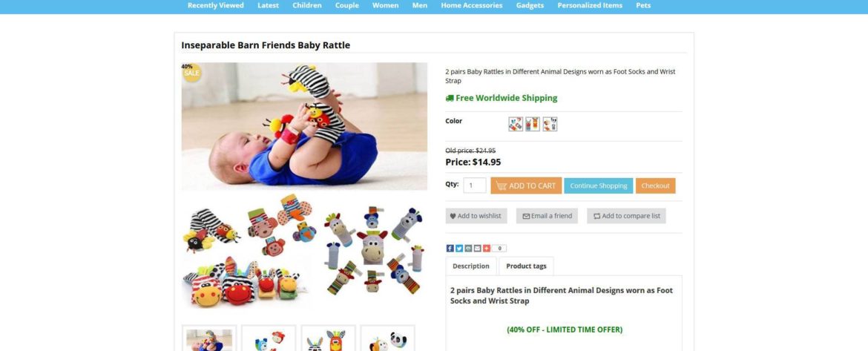Pick the third color variant swatch
This screenshot has height=351, width=868.
(x=550, y=124)
